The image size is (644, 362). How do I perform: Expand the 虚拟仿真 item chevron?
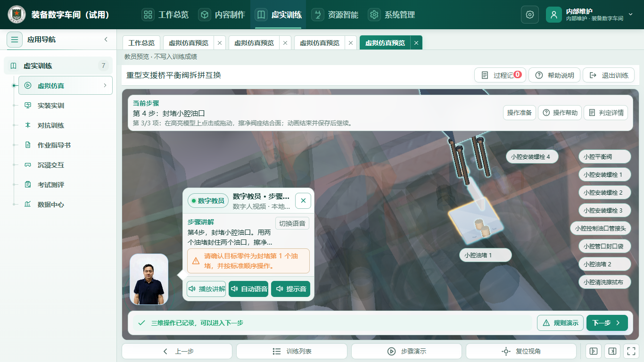(105, 86)
